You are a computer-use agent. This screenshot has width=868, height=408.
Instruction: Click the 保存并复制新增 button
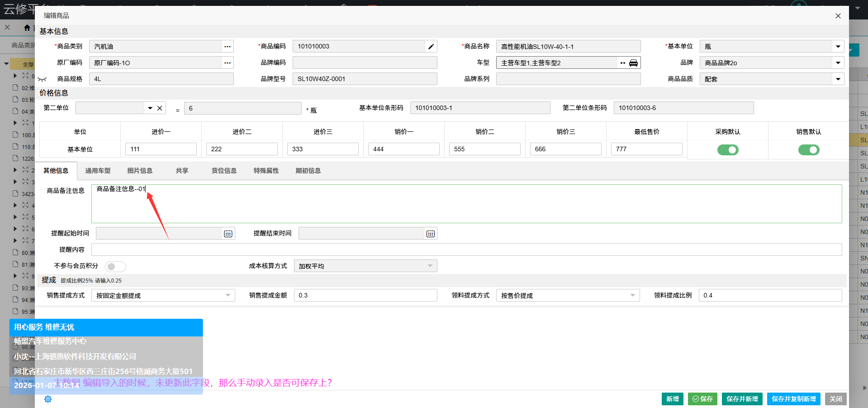pos(793,399)
